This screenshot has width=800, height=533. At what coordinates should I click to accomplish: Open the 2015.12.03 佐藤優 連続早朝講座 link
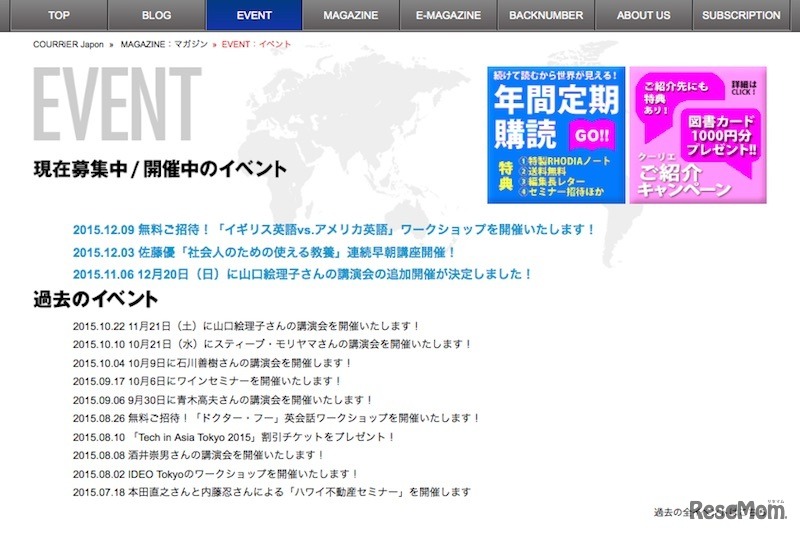click(264, 252)
